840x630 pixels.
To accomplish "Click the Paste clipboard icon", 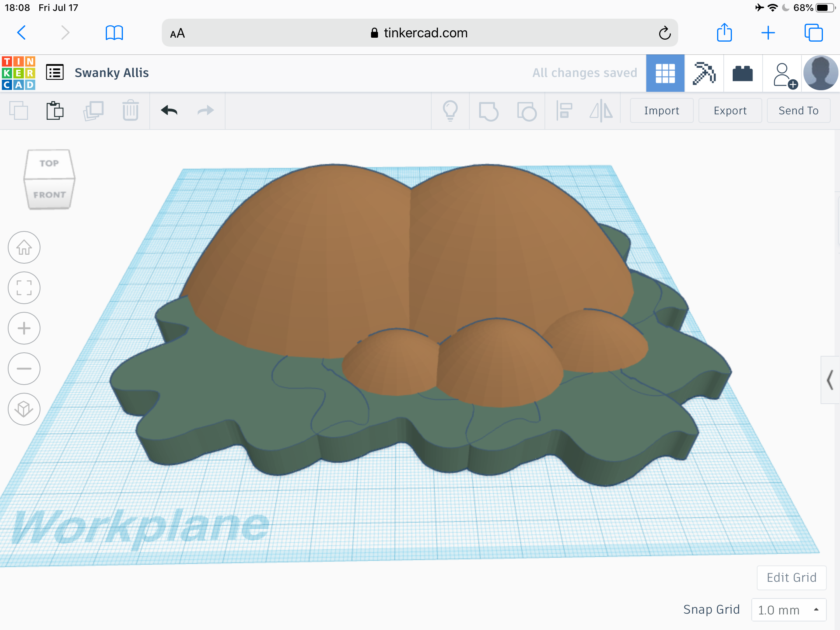I will point(55,110).
